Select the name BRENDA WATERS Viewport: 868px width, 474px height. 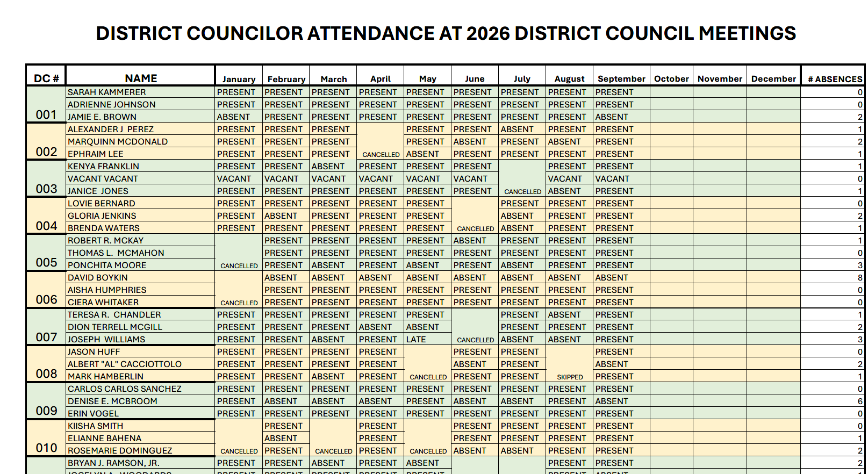click(103, 228)
